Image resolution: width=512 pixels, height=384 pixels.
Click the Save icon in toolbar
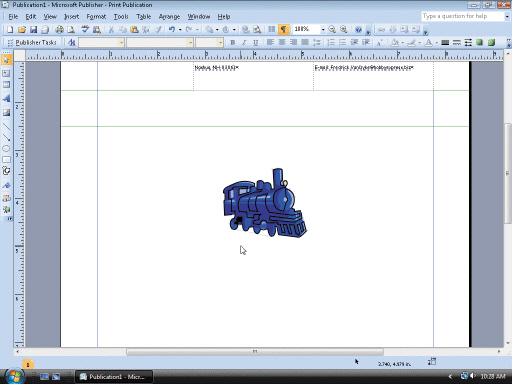click(33, 30)
